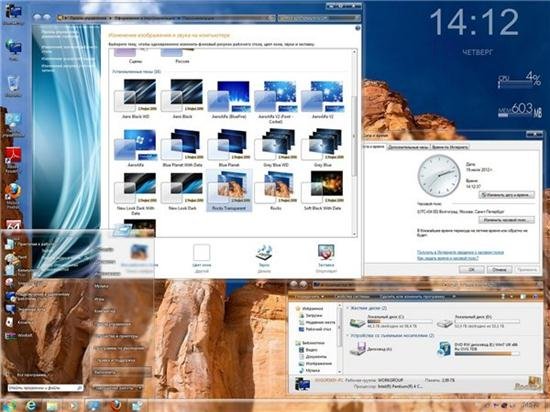550x412 pixels.
Task: Select the Rocks Transparent theme
Action: click(x=229, y=191)
